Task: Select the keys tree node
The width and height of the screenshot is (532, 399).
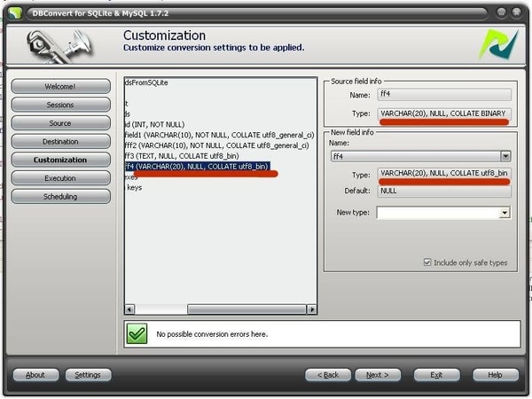Action: [135, 188]
